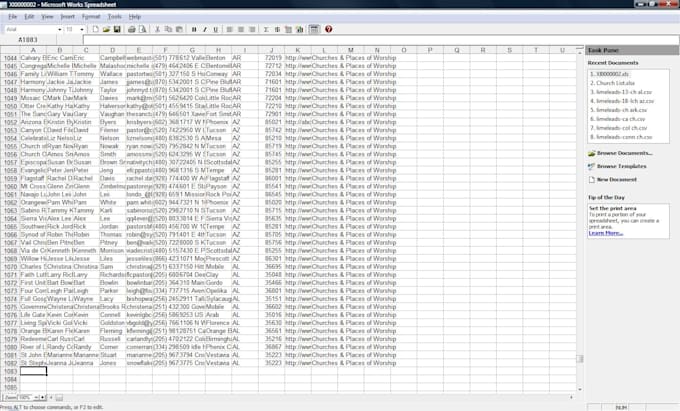The height and width of the screenshot is (411, 680).
Task: Toggle bold formatting
Action: pyautogui.click(x=194, y=29)
